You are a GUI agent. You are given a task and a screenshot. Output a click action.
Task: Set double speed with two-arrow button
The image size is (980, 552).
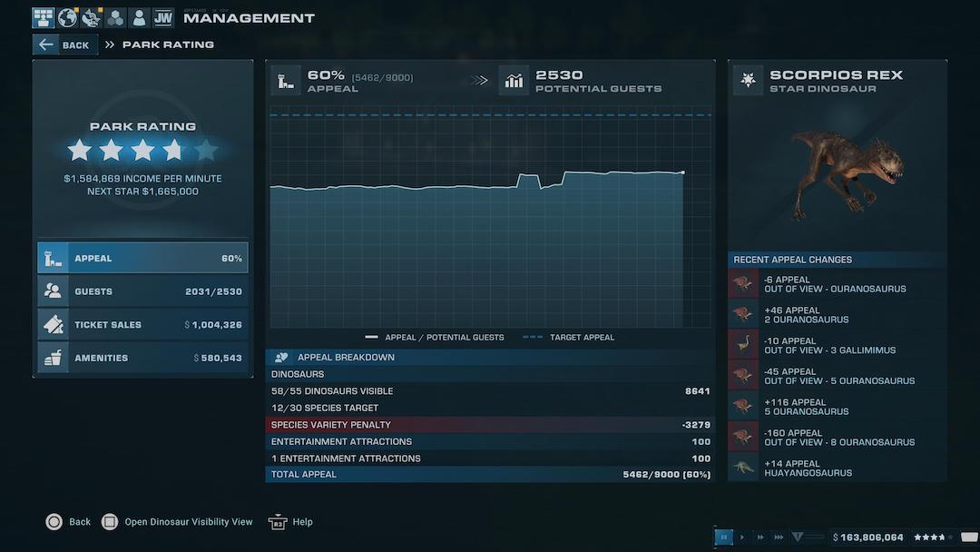[760, 537]
